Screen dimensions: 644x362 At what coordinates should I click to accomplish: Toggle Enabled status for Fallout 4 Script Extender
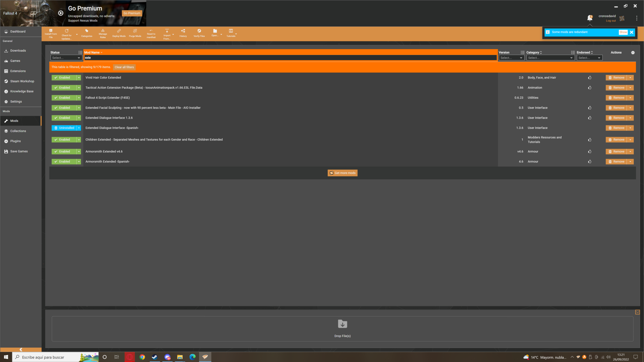(64, 98)
